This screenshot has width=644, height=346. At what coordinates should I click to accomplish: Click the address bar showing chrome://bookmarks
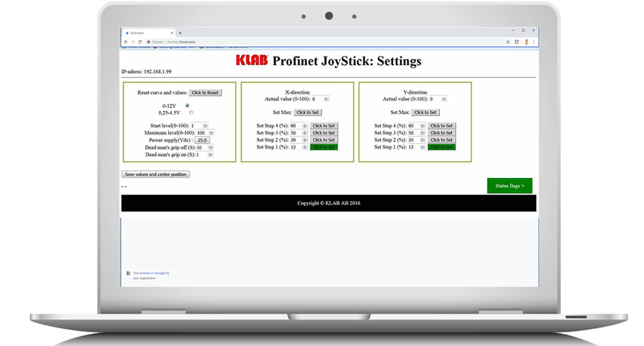[x=324, y=42]
